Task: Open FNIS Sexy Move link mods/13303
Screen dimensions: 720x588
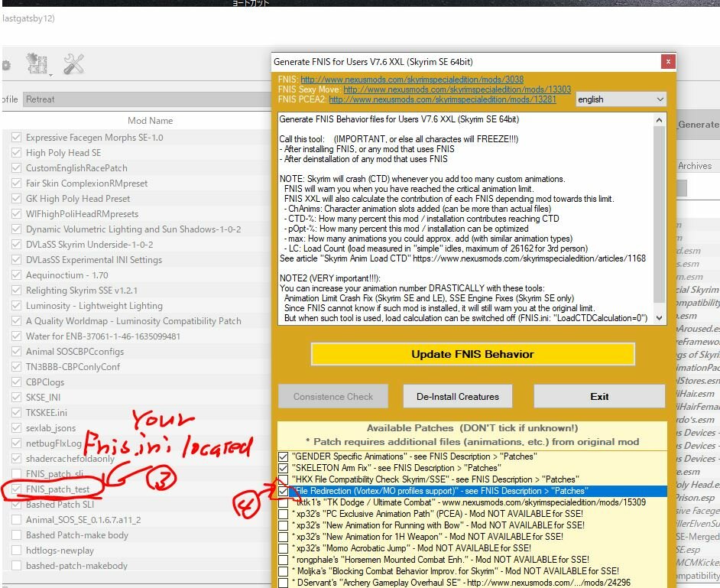Action: (x=457, y=89)
